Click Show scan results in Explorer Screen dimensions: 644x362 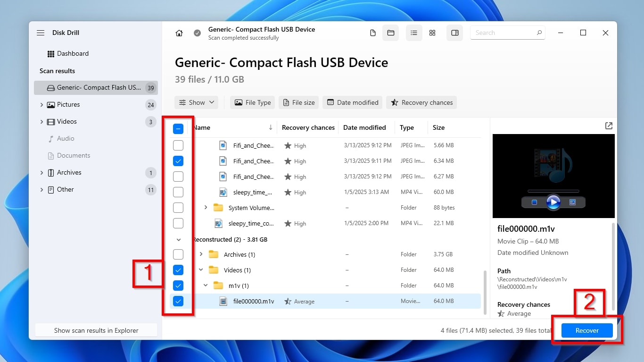(96, 330)
